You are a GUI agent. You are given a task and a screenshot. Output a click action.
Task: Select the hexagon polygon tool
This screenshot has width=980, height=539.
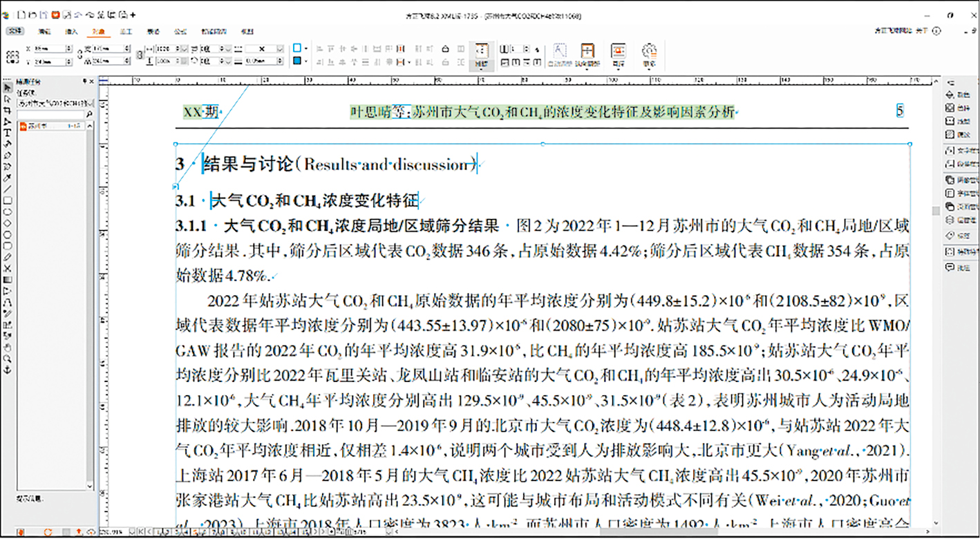8,234
